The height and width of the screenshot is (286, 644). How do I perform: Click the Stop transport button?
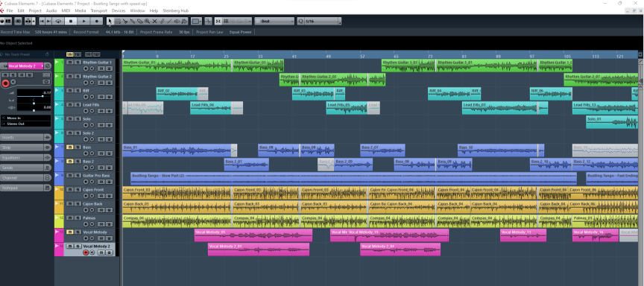(x=71, y=21)
